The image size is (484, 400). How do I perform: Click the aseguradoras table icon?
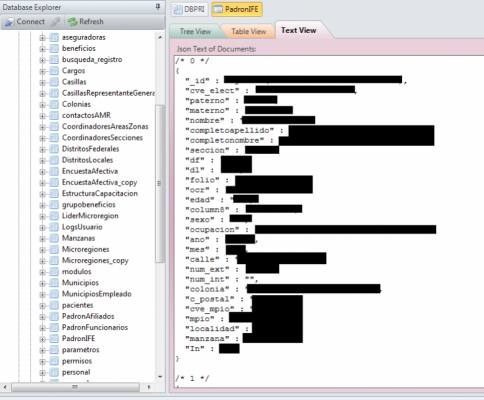(54, 38)
